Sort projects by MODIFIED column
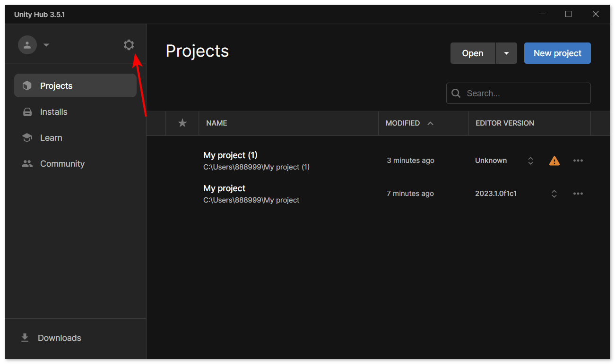This screenshot has height=364, width=615. point(403,123)
